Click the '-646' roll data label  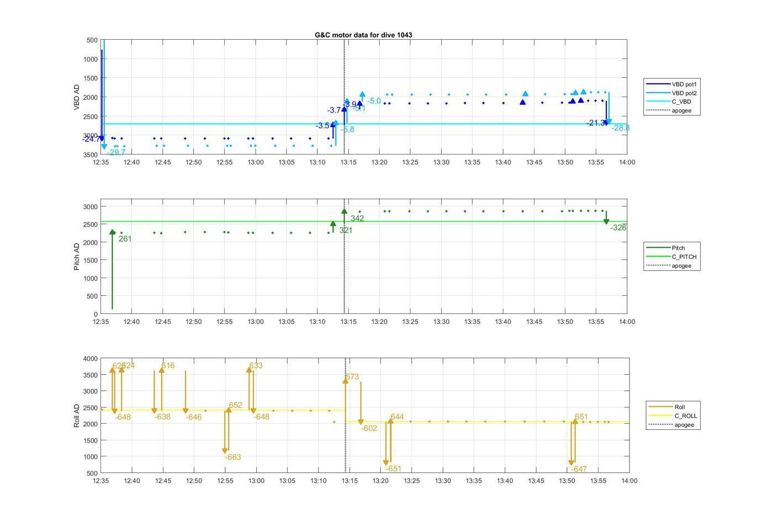(x=193, y=417)
